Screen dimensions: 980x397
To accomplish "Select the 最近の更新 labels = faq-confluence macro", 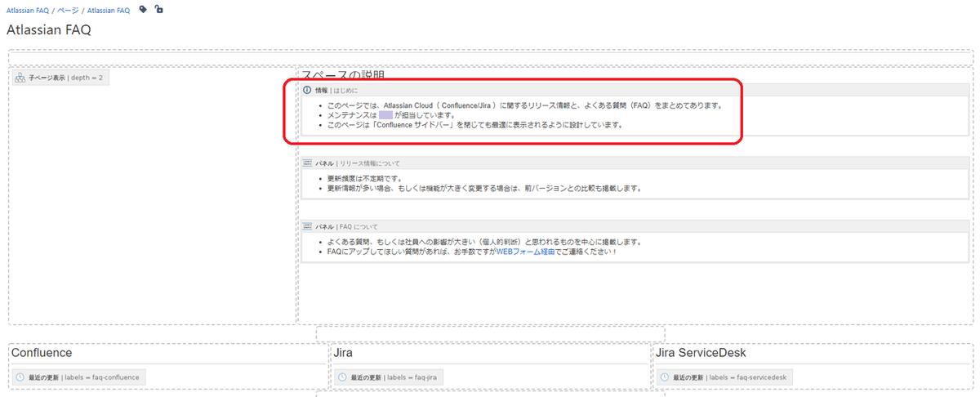I will [x=79, y=377].
